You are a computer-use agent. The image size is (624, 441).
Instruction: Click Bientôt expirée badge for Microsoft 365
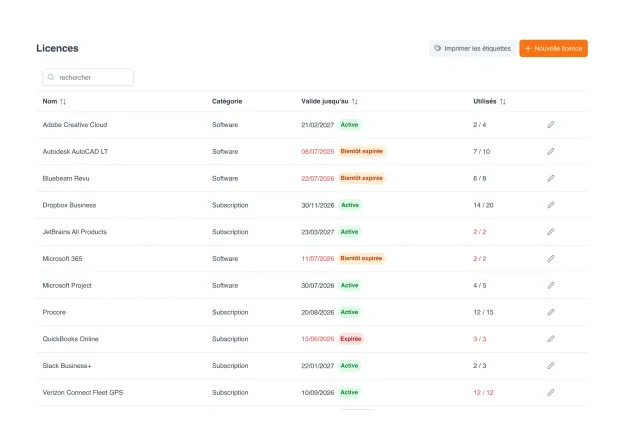pos(361,258)
